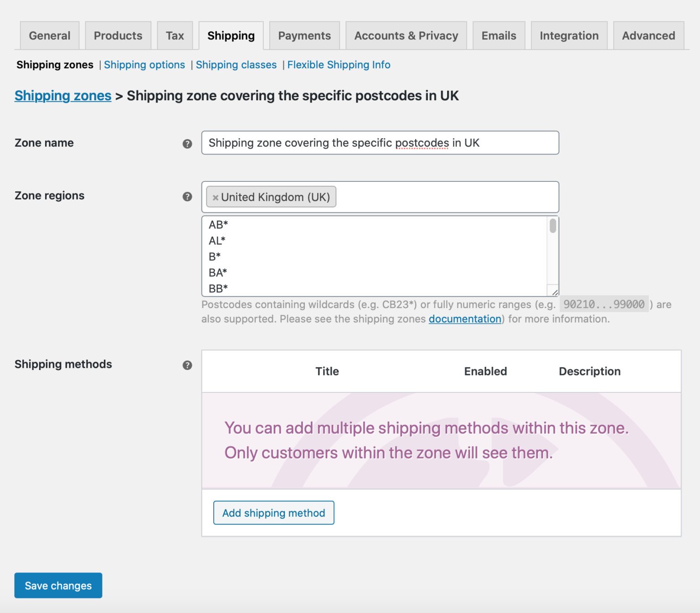Viewport: 700px width, 613px height.
Task: Open the Flexible Shipping Info page
Action: tap(338, 65)
